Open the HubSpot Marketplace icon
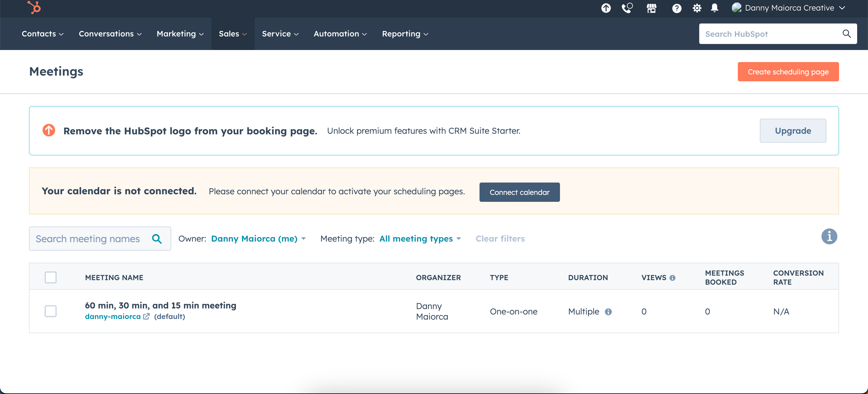This screenshot has height=394, width=868. [x=652, y=8]
